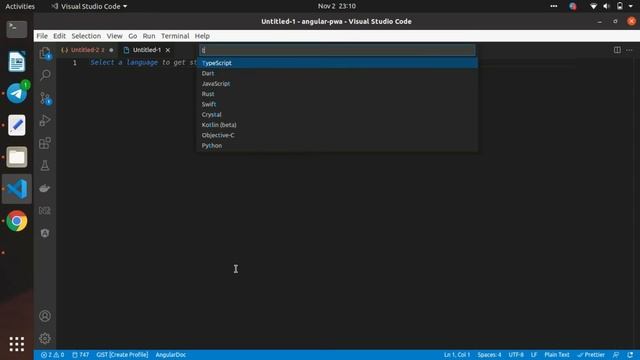Screen dimensions: 640x360
Task: Open notifications bell in status bar
Action: tap(630, 355)
